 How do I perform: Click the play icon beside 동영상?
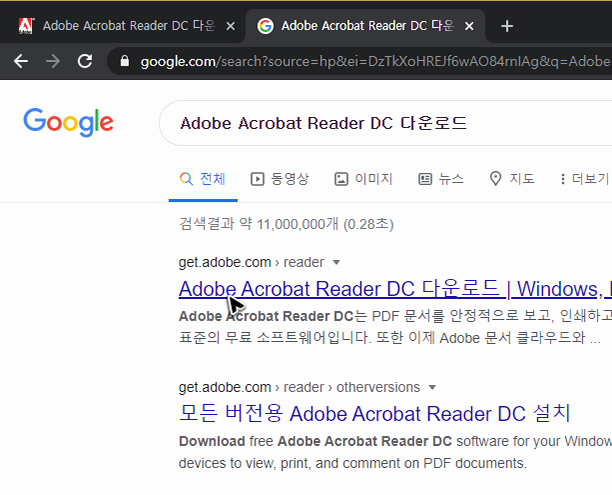257,179
